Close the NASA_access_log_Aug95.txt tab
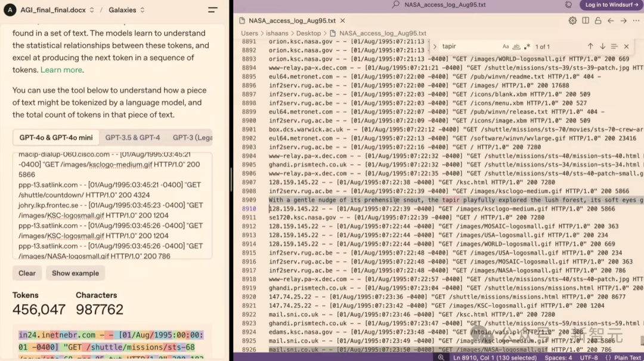Screen dimensions: 644x361 click(342, 20)
